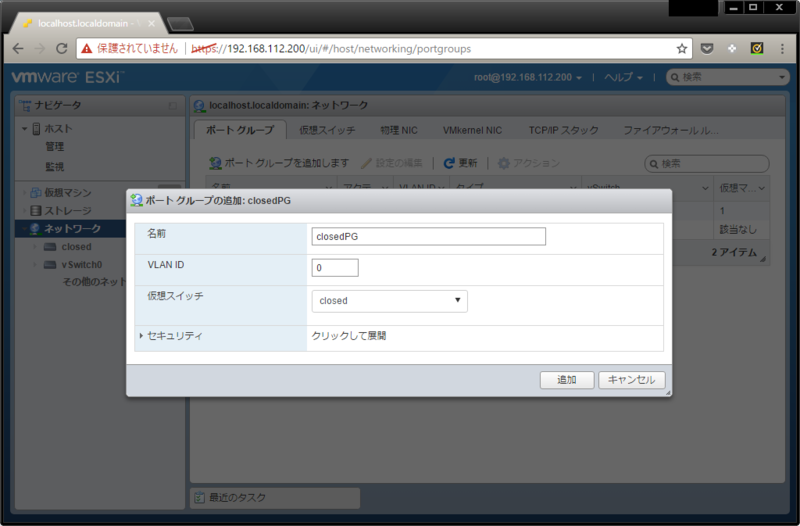800x526 pixels.
Task: Open 仮想マシン in the navigator
Action: (68, 192)
